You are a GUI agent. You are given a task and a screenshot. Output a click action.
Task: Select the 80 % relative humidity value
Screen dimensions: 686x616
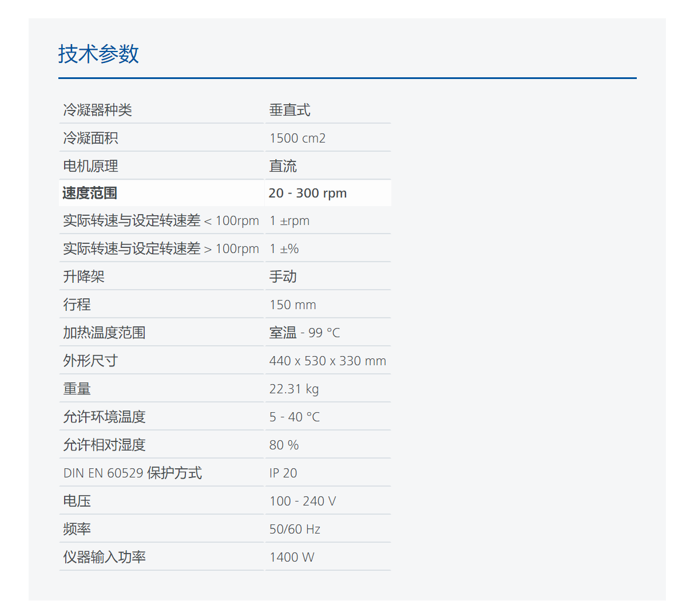284,445
